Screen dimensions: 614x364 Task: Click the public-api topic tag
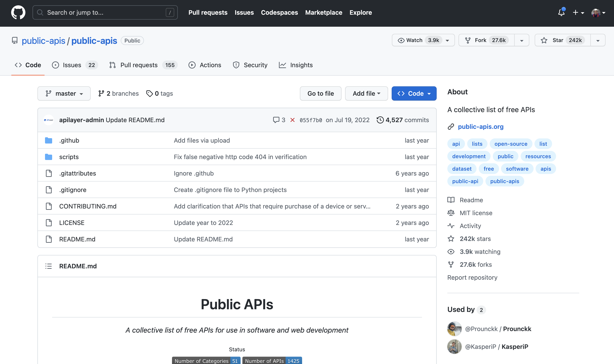(465, 181)
